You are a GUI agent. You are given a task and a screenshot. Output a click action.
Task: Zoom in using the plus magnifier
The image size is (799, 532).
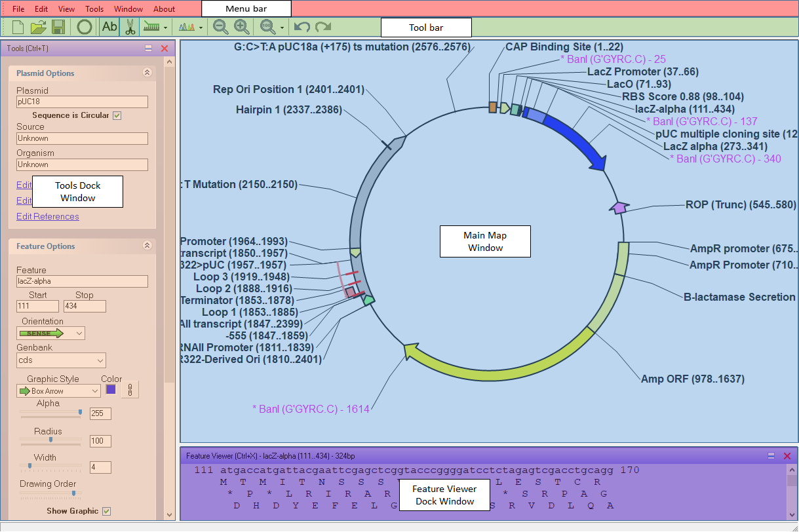[242, 27]
